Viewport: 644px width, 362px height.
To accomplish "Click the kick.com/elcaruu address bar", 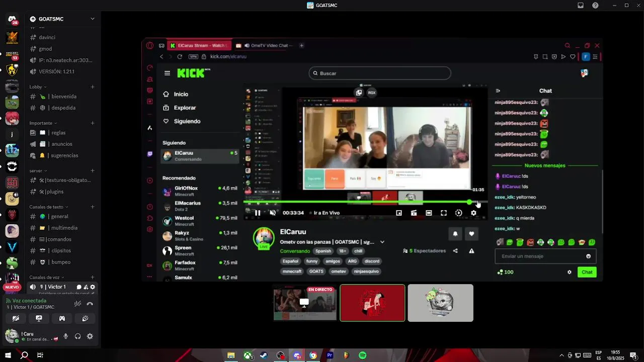I will pos(228,57).
